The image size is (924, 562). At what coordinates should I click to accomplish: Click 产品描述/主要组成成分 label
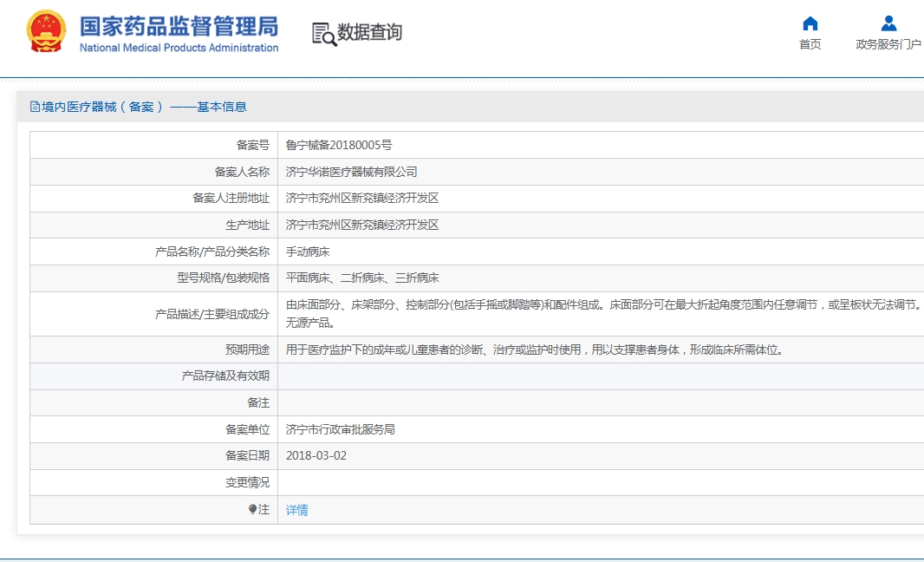coord(212,314)
